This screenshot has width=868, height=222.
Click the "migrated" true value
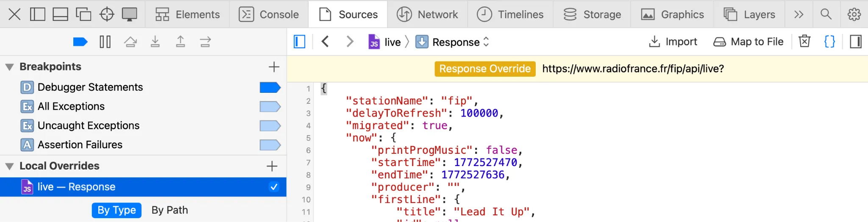pos(435,126)
